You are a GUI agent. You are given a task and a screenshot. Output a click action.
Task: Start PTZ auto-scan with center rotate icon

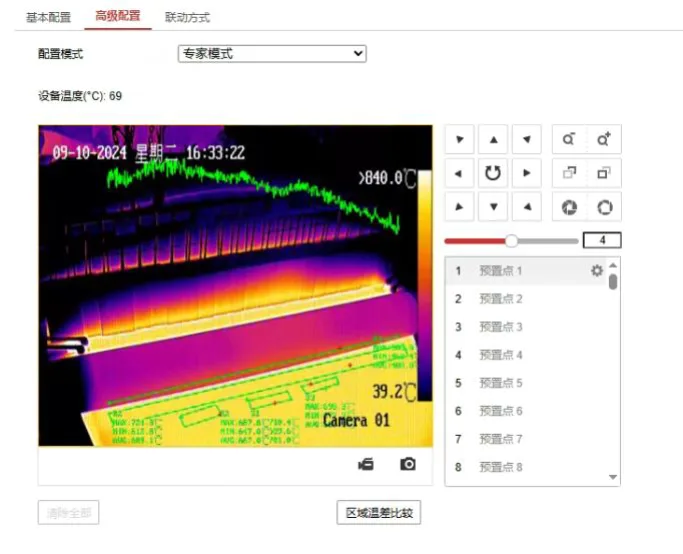coord(492,173)
